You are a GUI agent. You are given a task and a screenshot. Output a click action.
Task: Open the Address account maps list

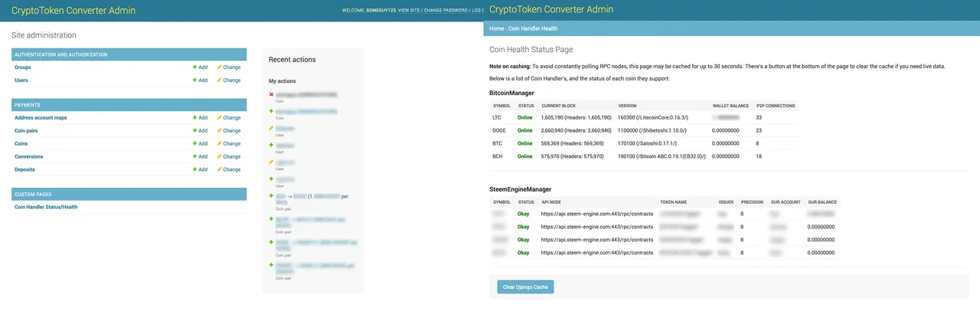(41, 117)
